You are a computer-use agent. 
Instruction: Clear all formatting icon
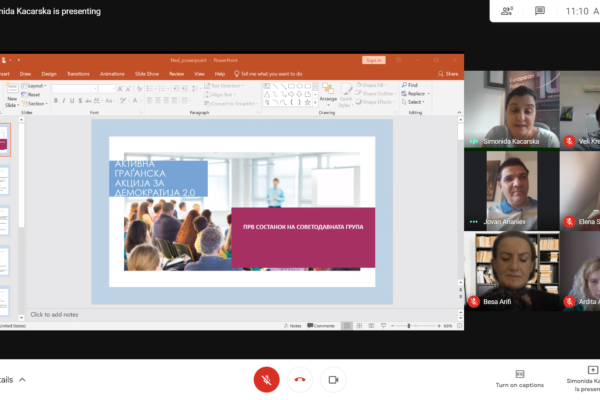tap(139, 89)
